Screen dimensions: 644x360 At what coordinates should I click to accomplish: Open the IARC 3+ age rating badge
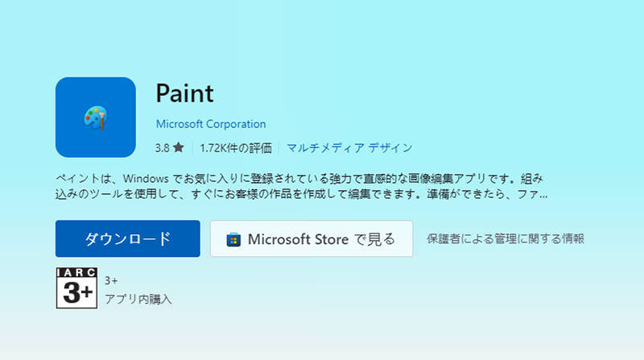[76, 288]
